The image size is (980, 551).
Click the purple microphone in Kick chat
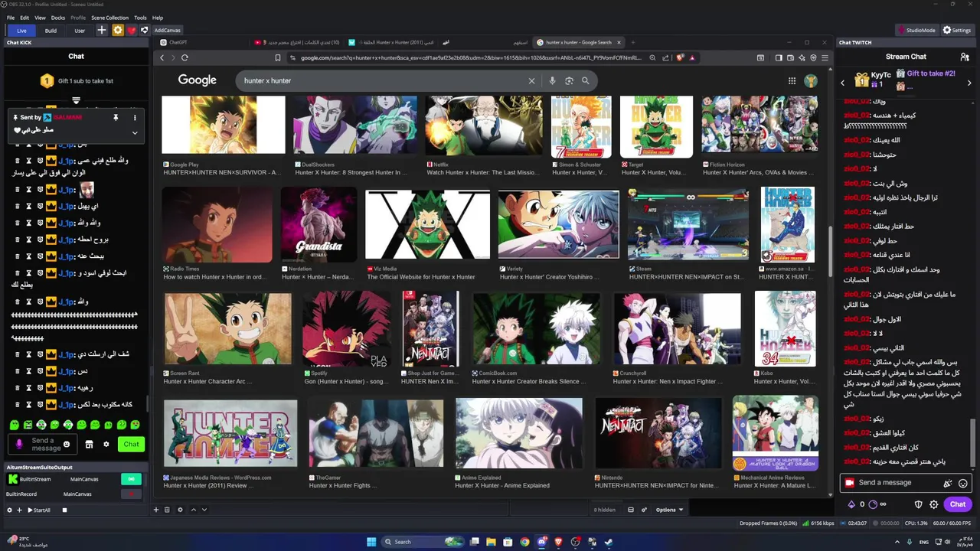pos(20,444)
